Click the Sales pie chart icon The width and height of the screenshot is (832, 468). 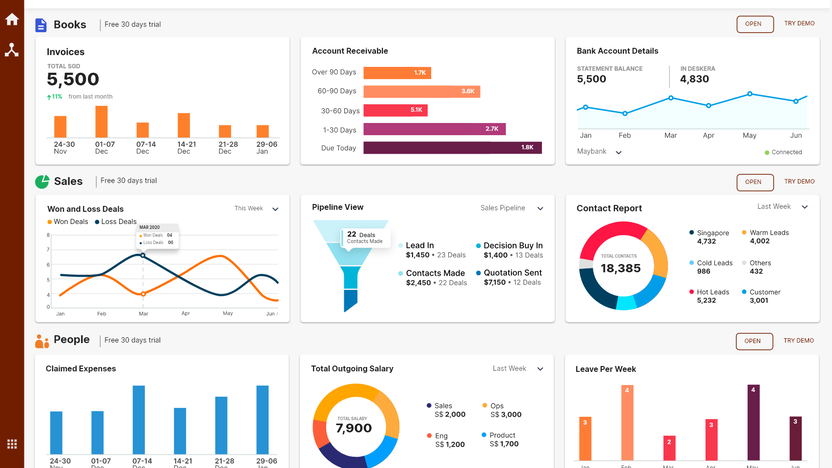42,181
